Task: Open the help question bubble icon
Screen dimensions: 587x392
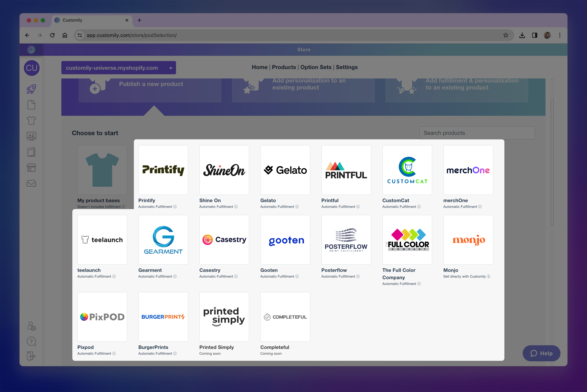Action: [32, 341]
